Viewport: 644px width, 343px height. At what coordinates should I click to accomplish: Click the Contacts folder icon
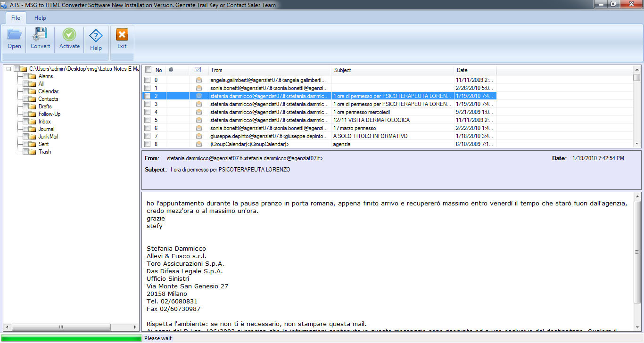pyautogui.click(x=32, y=99)
